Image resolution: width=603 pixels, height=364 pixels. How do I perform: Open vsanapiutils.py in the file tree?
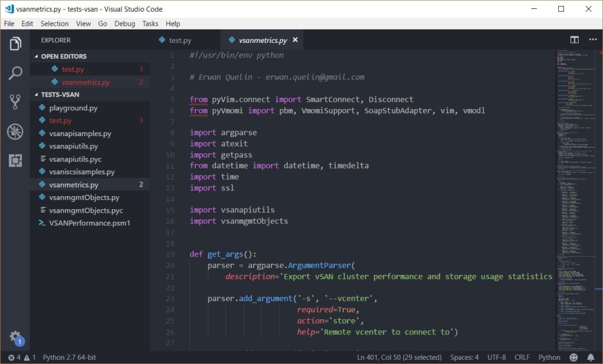pyautogui.click(x=90, y=146)
